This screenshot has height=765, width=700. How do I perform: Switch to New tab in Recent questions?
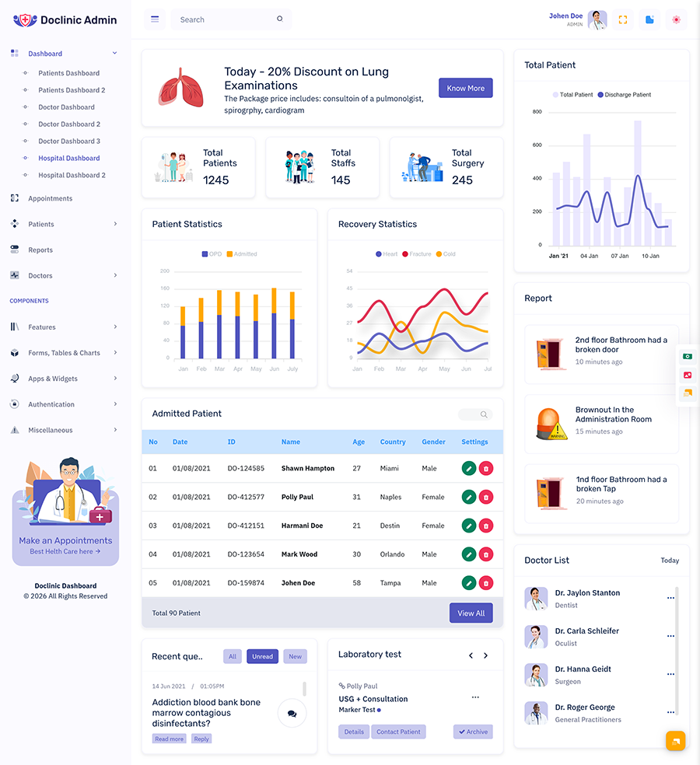tap(295, 656)
